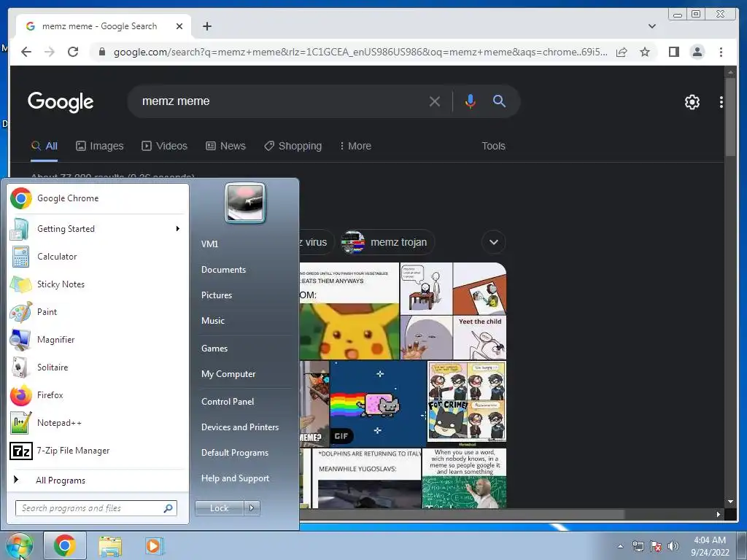Clear the Google search box
This screenshot has width=747, height=560.
click(x=435, y=101)
